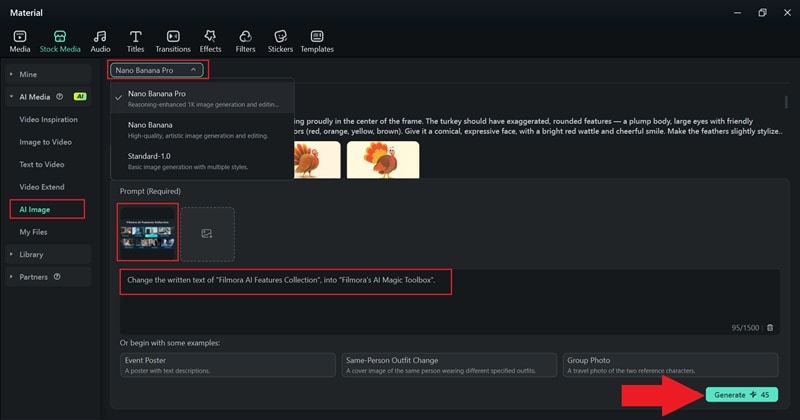Open My Files in sidebar
The image size is (800, 420).
pos(33,232)
